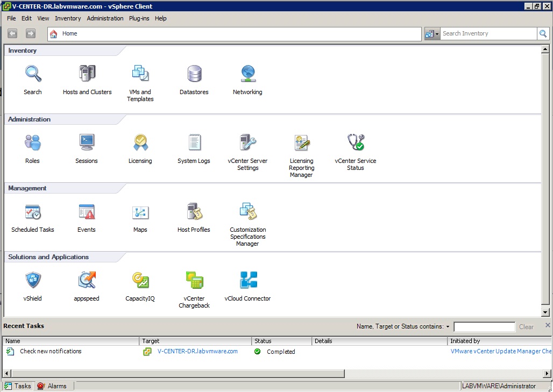Click the Home address bar field
Image resolution: width=553 pixels, height=392 pixels.
(235, 34)
